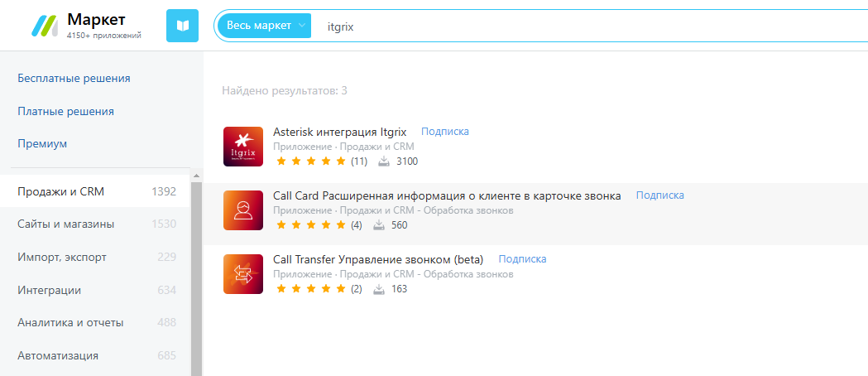Open the Call Transfer app icon
The height and width of the screenshot is (376, 868).
click(x=243, y=273)
